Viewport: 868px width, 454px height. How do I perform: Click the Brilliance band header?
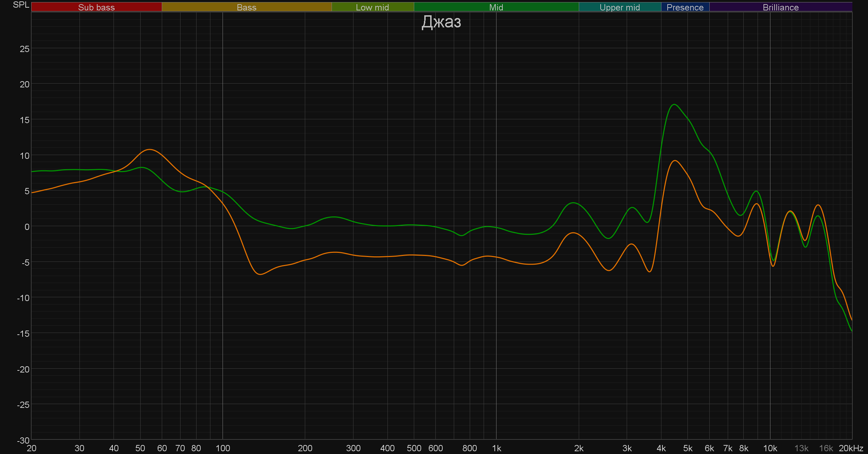coord(781,7)
